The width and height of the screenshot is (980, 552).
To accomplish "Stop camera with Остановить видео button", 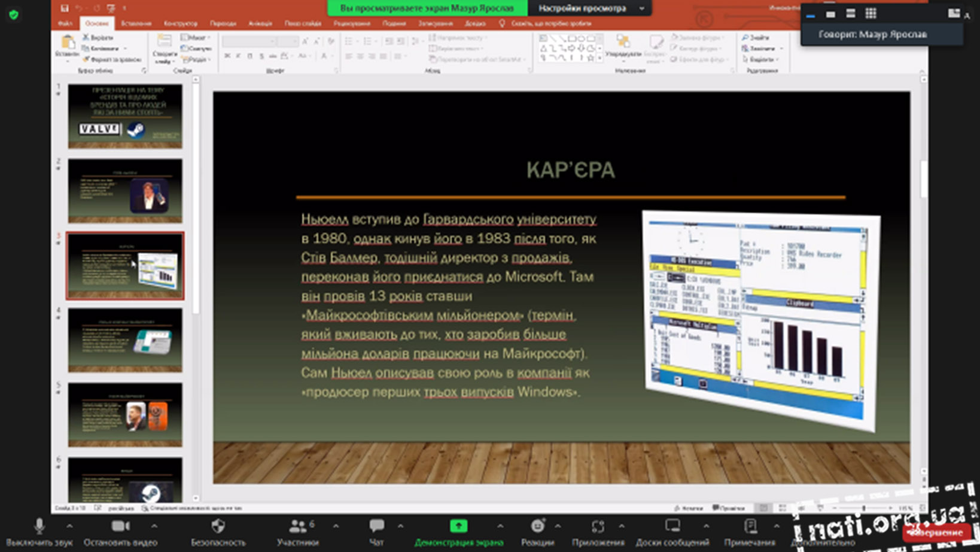I will pyautogui.click(x=120, y=532).
